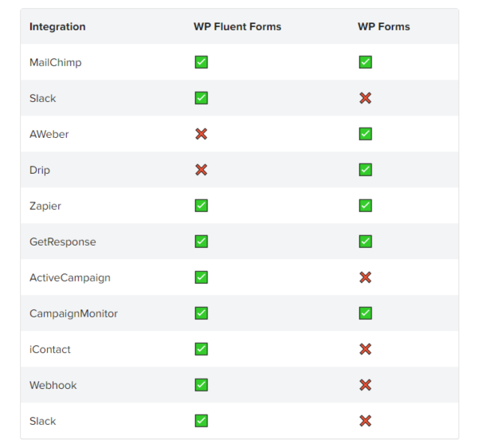This screenshot has width=478, height=448.
Task: Click the MailChimp checkmark under WP Fluent Forms
Action: [x=202, y=62]
